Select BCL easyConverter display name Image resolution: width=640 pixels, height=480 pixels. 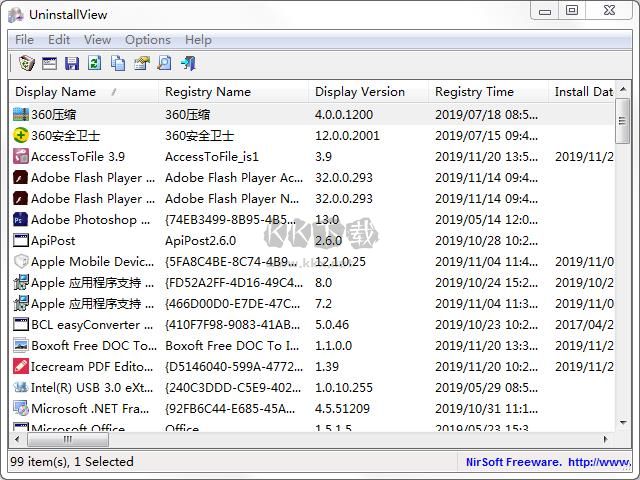coord(92,324)
